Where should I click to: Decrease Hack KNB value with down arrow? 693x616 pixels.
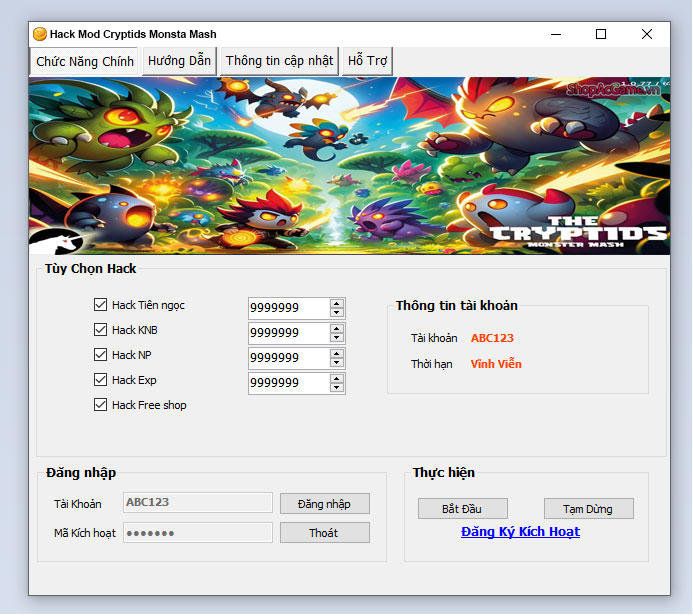pyautogui.click(x=337, y=338)
